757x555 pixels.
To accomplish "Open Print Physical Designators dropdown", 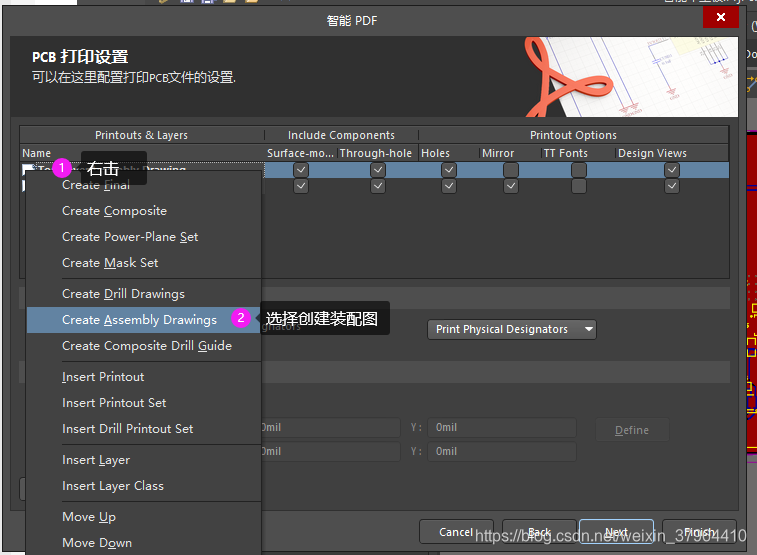I will (512, 330).
